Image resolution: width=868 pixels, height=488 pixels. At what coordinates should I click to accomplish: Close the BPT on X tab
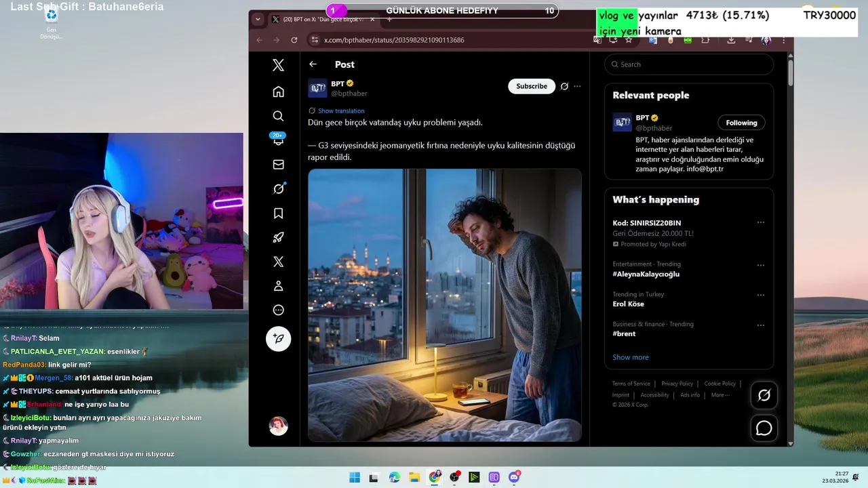click(x=372, y=20)
